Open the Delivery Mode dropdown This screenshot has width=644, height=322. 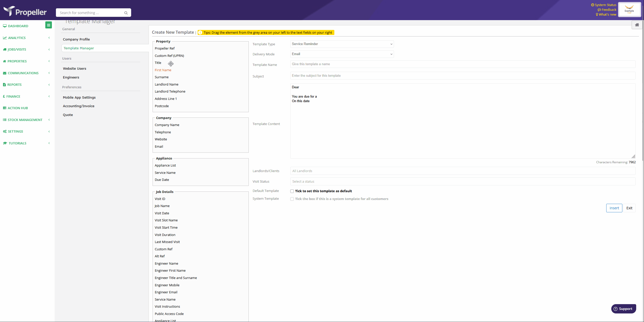342,54
